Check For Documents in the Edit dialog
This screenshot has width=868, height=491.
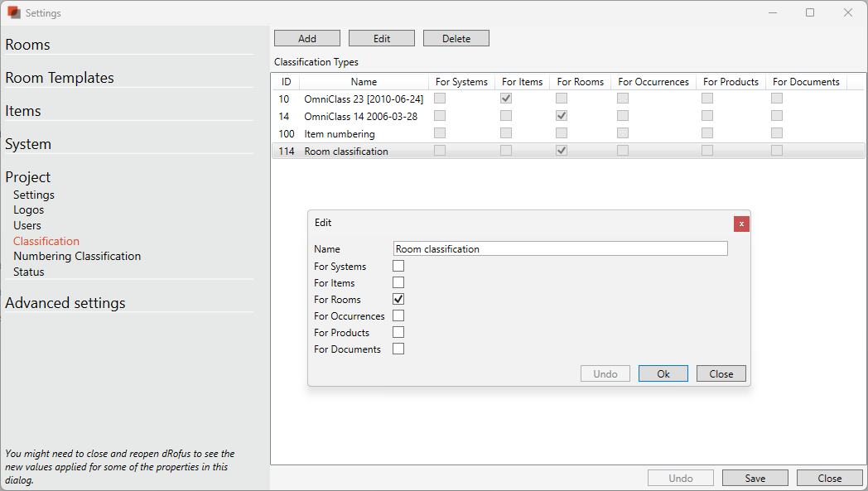point(398,348)
